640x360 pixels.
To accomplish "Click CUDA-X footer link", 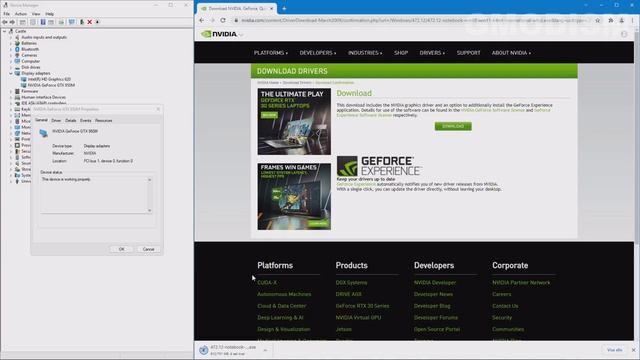I will click(x=267, y=282).
